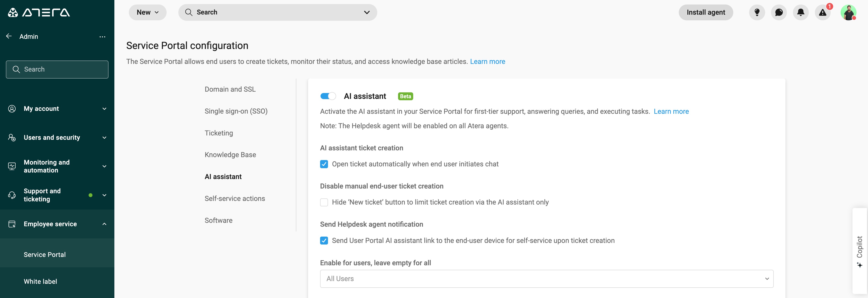
Task: Click the Install agent button
Action: (705, 12)
